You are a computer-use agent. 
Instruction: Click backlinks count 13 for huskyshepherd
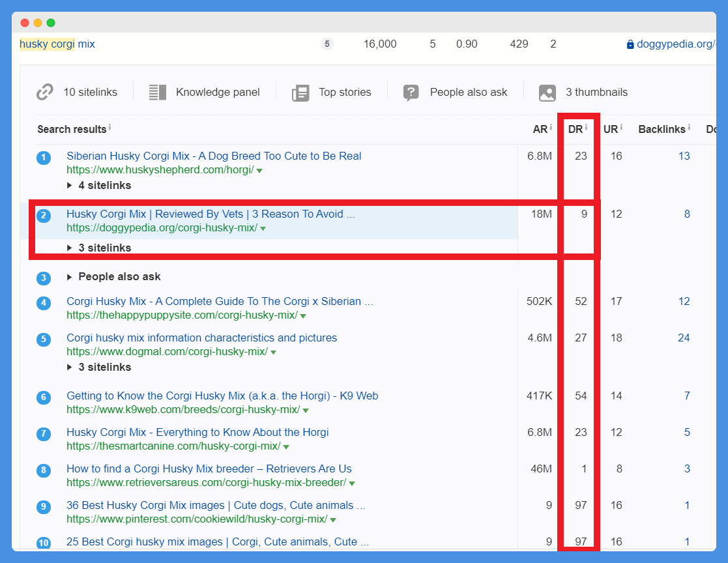[x=684, y=156]
